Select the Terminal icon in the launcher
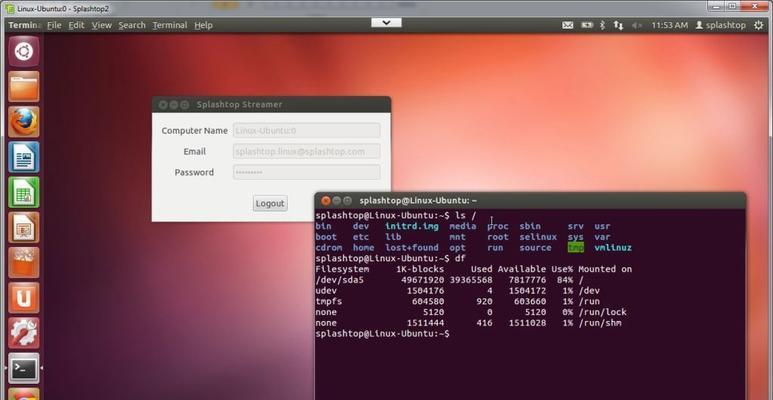Viewport: 773px width, 400px height. 24,368
